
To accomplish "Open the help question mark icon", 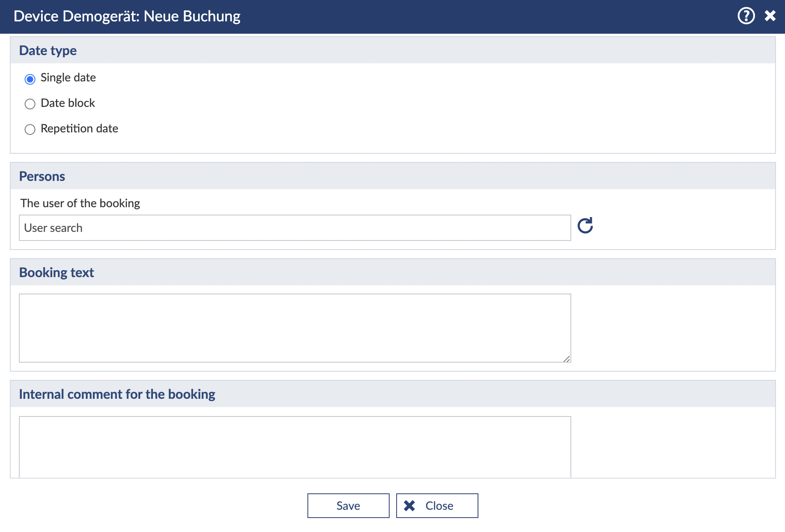I will (746, 16).
